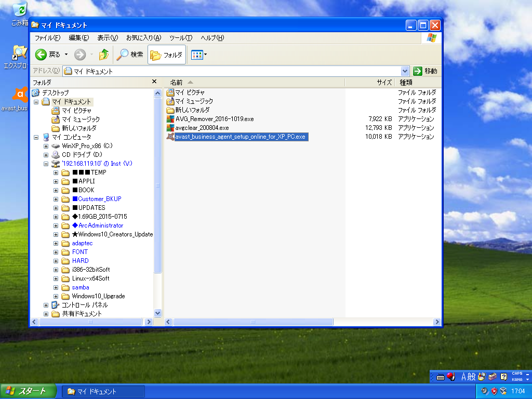The width and height of the screenshot is (532, 399).
Task: Select the FONT folder in tree
Action: click(75, 252)
